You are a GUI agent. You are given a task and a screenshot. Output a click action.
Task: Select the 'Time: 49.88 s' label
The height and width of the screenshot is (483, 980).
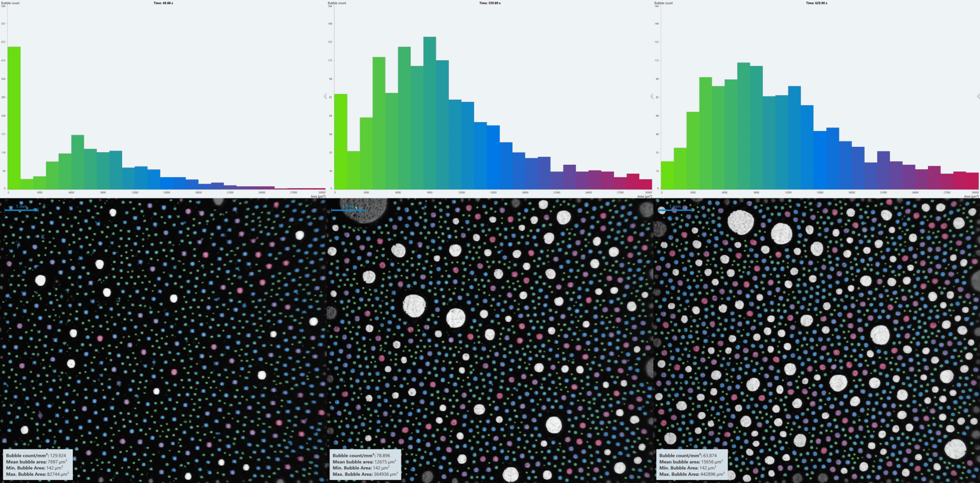coord(163,3)
